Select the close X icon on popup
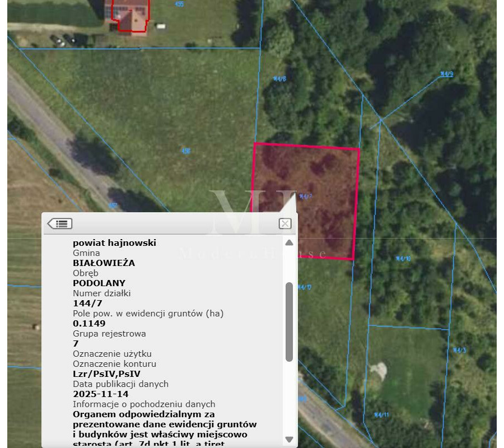 click(285, 223)
